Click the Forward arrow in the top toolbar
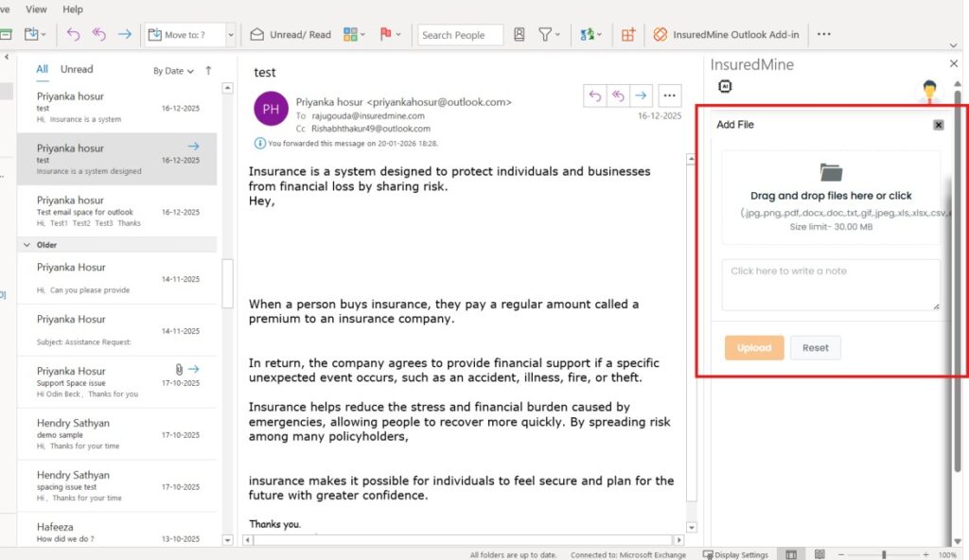The image size is (969, 560). [125, 35]
